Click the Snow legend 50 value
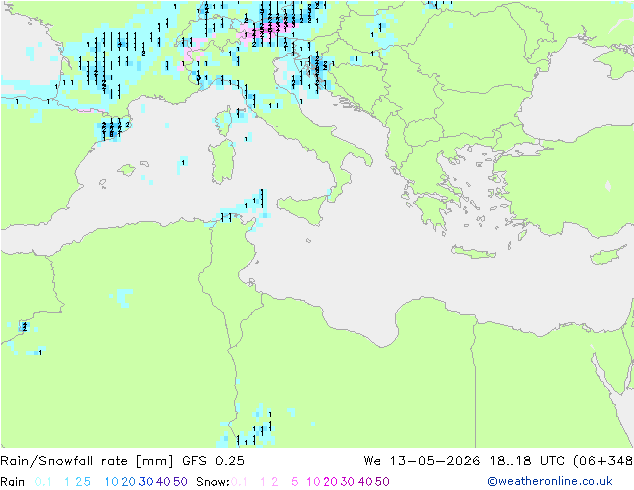This screenshot has height=490, width=634. 383,482
